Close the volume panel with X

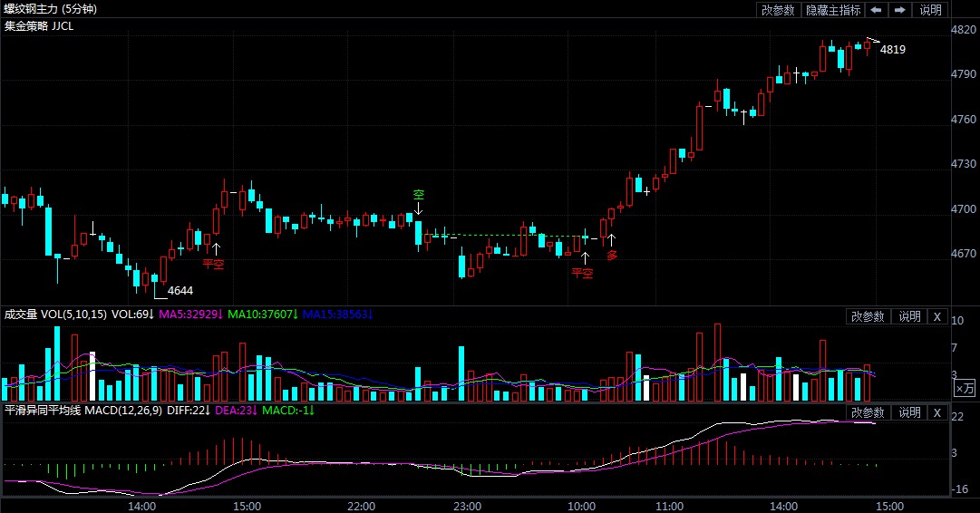tap(936, 316)
